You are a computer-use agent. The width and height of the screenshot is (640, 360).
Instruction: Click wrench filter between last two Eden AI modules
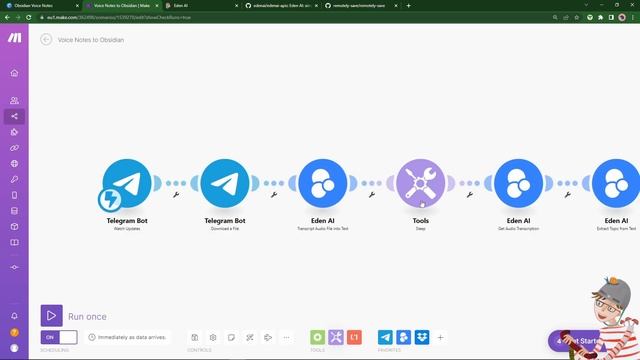pyautogui.click(x=567, y=195)
